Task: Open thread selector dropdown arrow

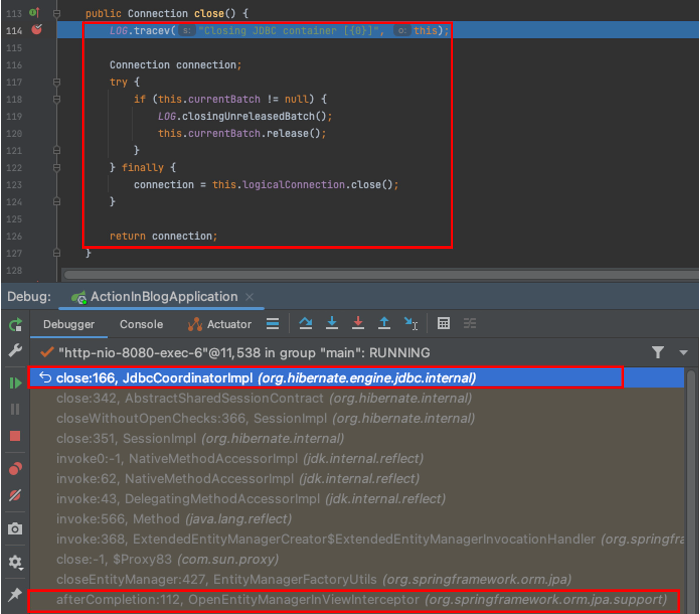Action: tap(683, 353)
